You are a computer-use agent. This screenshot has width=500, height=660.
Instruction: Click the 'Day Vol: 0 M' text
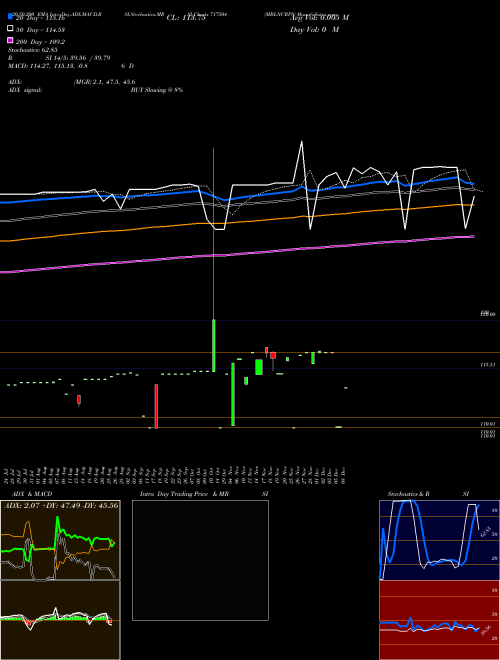coord(314,30)
